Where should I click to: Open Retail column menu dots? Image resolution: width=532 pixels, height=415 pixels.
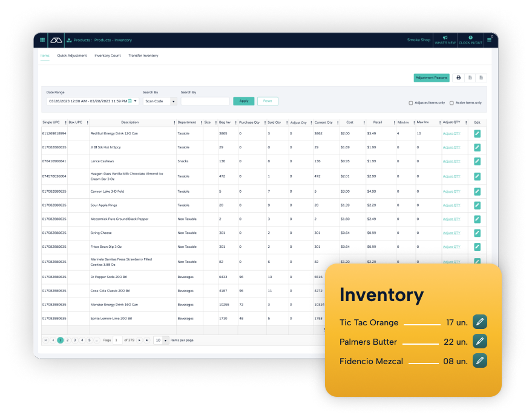(x=394, y=122)
